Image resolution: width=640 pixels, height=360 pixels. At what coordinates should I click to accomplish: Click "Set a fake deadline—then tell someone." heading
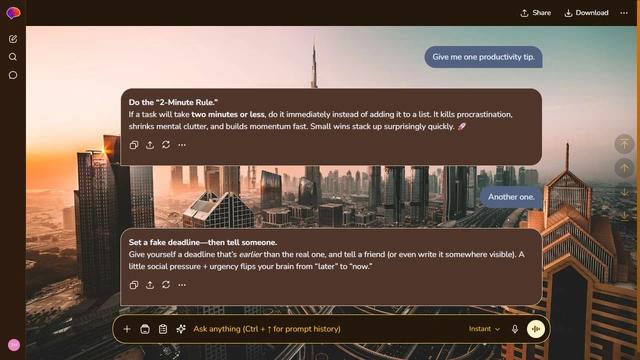[203, 242]
